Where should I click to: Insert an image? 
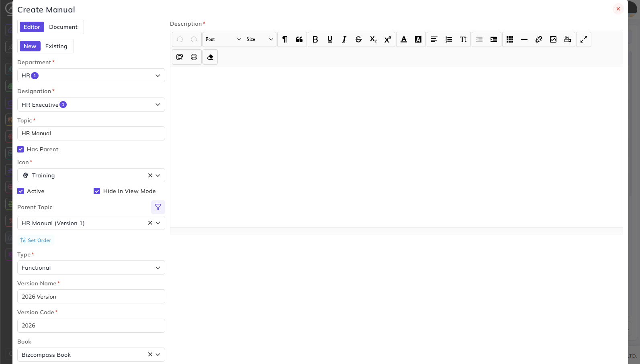click(x=553, y=39)
